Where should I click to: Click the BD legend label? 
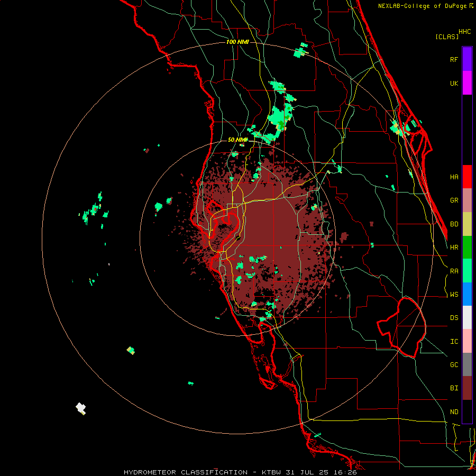[x=454, y=224]
